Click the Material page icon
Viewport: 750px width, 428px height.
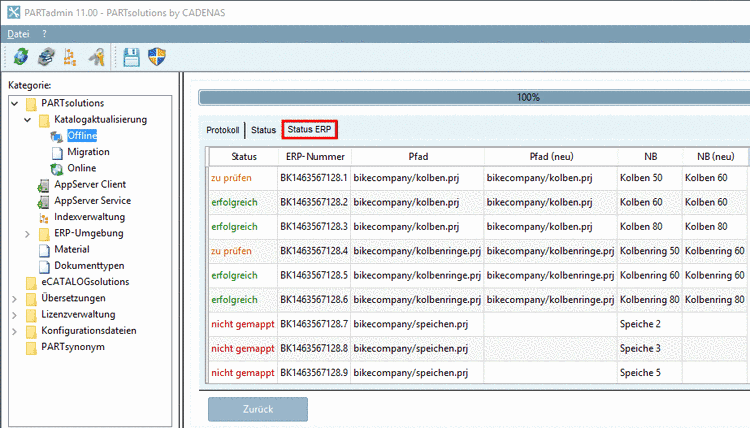coord(44,250)
